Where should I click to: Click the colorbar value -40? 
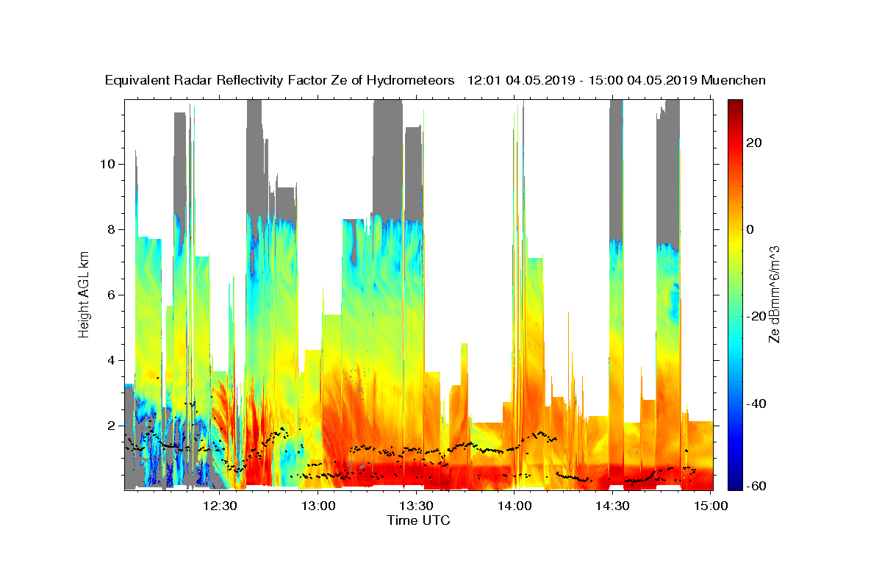(757, 404)
